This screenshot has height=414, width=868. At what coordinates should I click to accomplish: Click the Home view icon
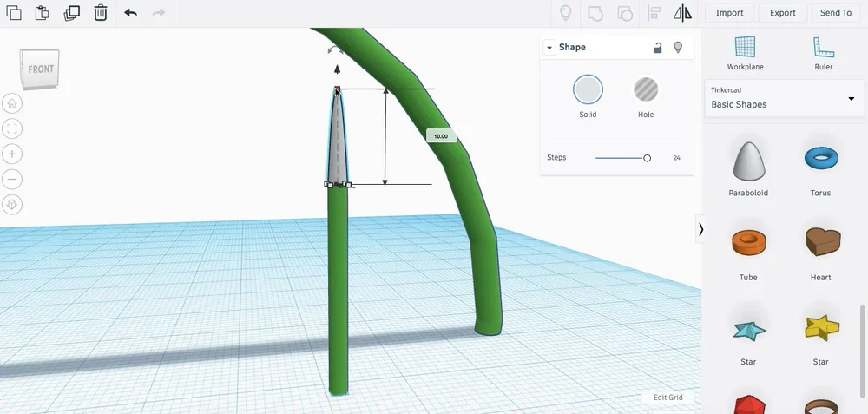tap(12, 103)
